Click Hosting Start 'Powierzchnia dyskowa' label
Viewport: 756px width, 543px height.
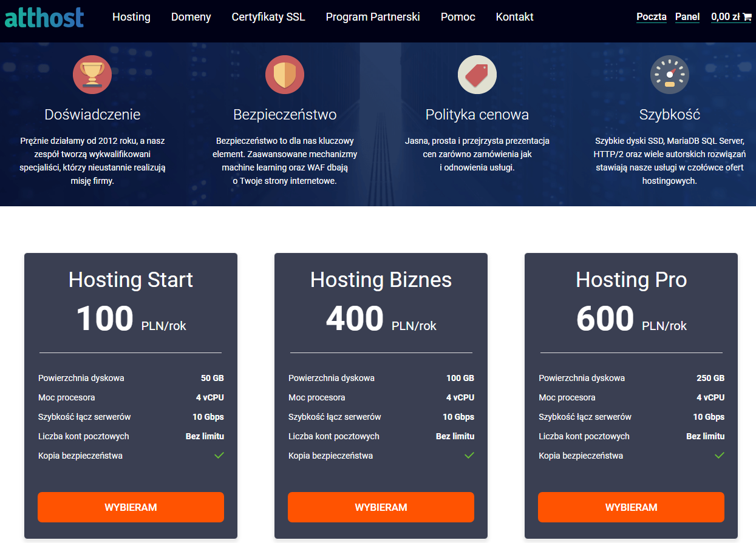click(81, 378)
